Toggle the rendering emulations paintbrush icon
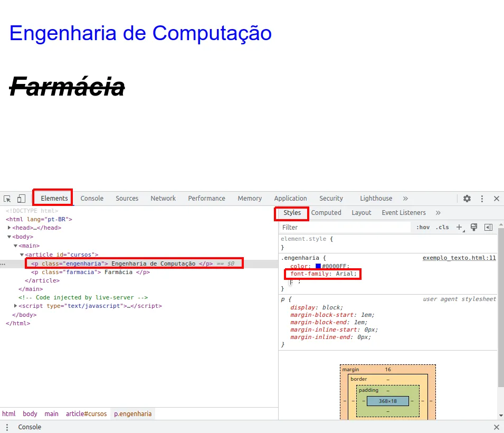This screenshot has height=433, width=504. click(474, 227)
